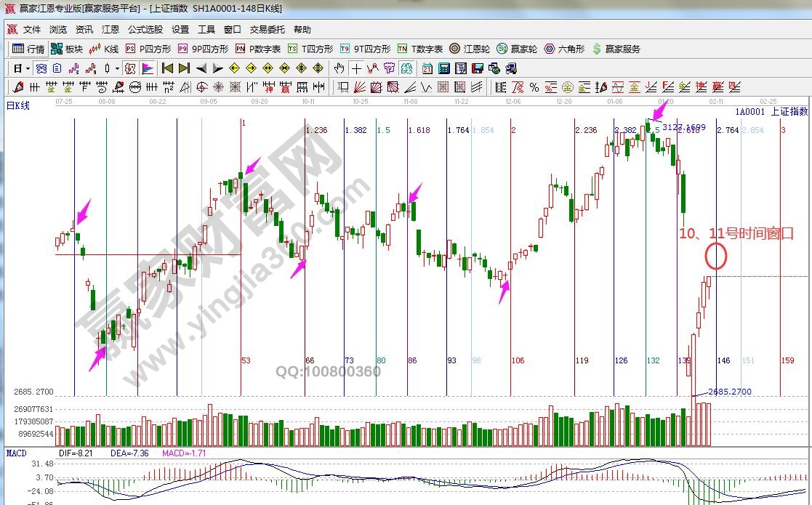Expand the 日 period dropdown arrow

(28, 68)
